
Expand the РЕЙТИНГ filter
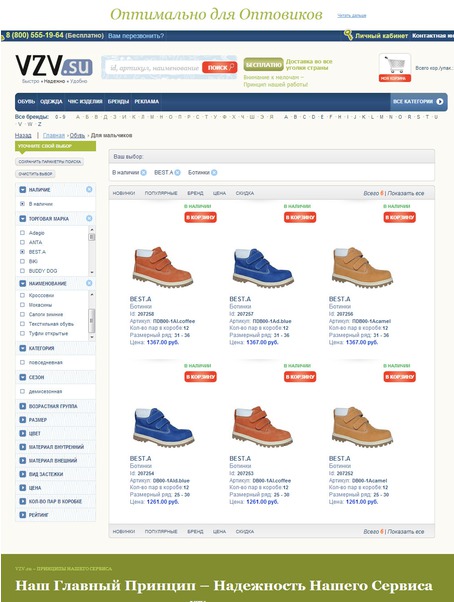(23, 515)
